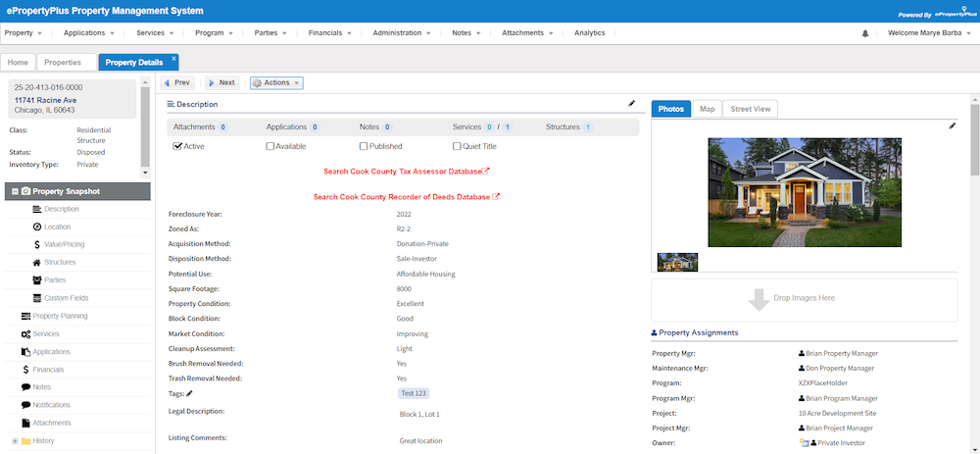Click the Parties icon in sidebar
The height and width of the screenshot is (454, 980).
click(37, 280)
